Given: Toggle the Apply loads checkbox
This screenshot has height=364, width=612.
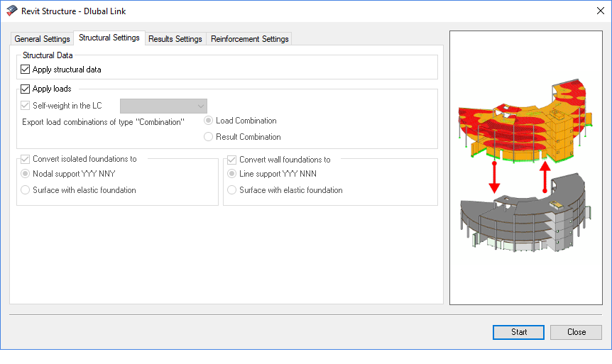Looking at the screenshot, I should (26, 89).
